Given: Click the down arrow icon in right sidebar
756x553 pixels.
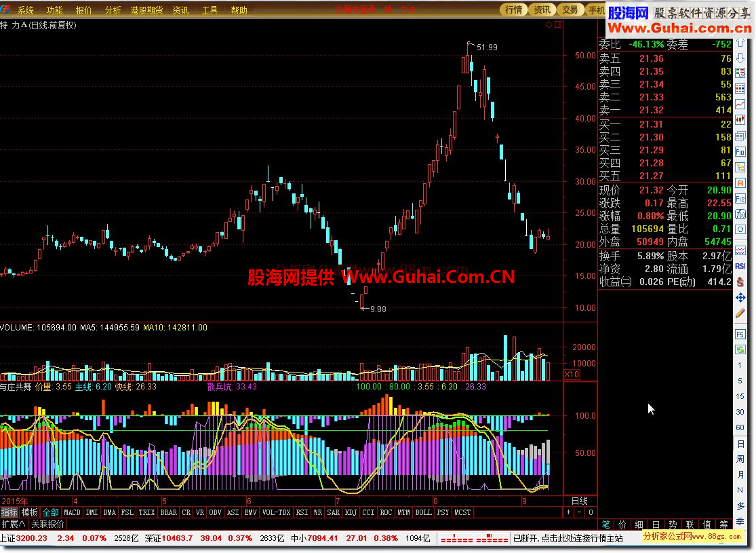Looking at the screenshot, I should point(740,58).
